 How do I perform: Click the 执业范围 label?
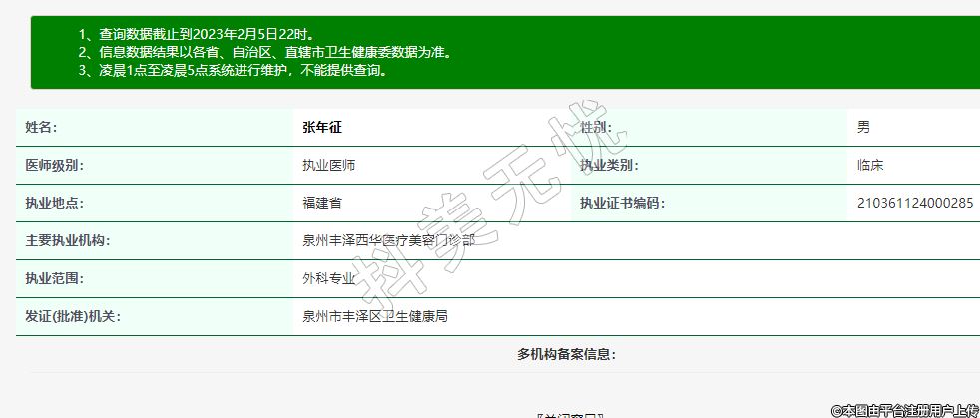[x=55, y=278]
